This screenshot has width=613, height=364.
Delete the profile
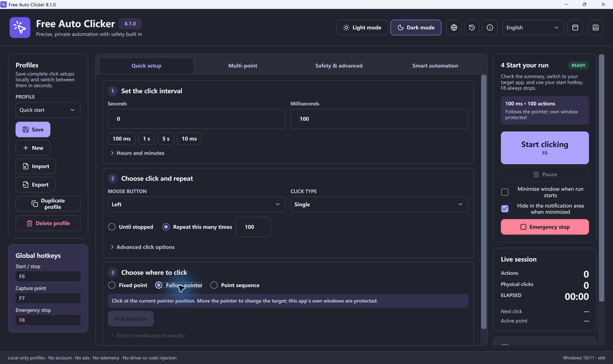click(48, 223)
